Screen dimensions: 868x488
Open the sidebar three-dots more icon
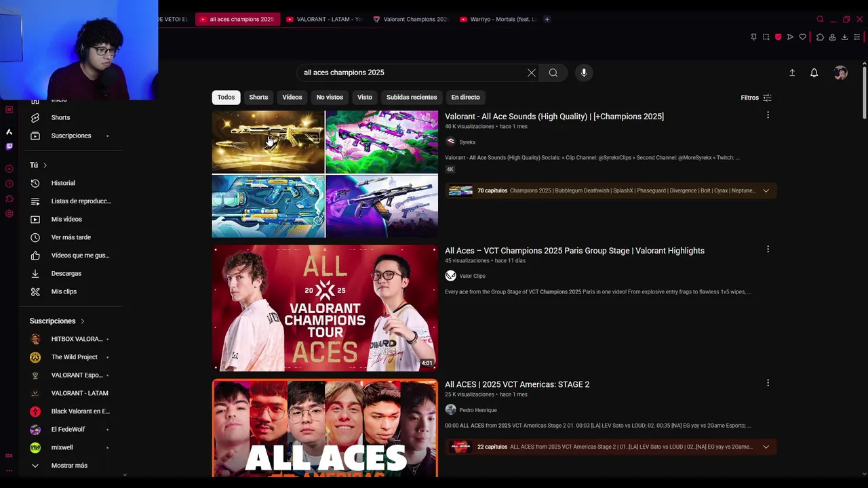[x=9, y=470]
